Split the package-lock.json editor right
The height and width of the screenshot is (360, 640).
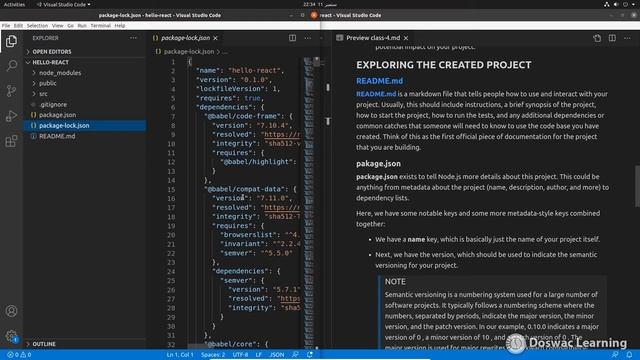(293, 38)
